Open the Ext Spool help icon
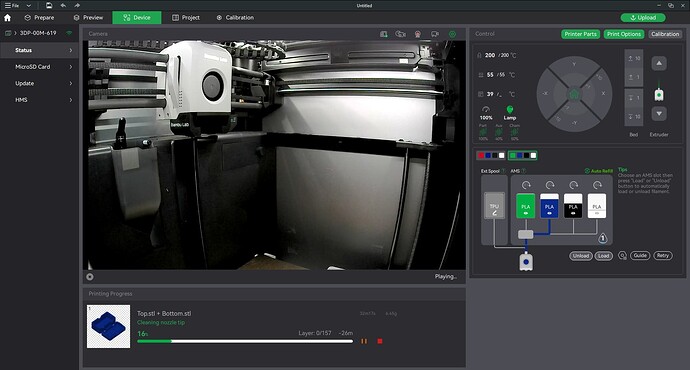Screen dimensions: 690x370 click(503, 171)
